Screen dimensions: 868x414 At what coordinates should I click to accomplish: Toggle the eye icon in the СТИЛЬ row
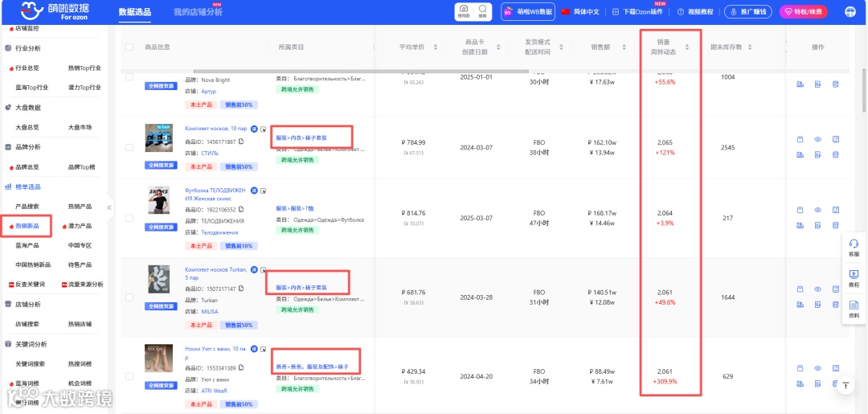[x=817, y=140]
